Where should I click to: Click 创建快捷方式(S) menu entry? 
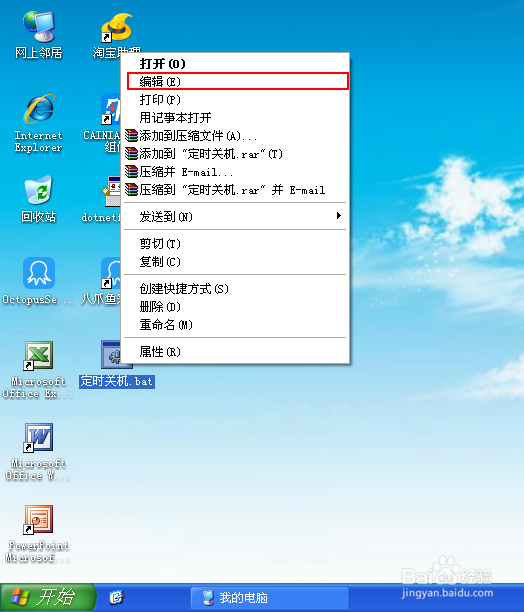[x=235, y=289]
